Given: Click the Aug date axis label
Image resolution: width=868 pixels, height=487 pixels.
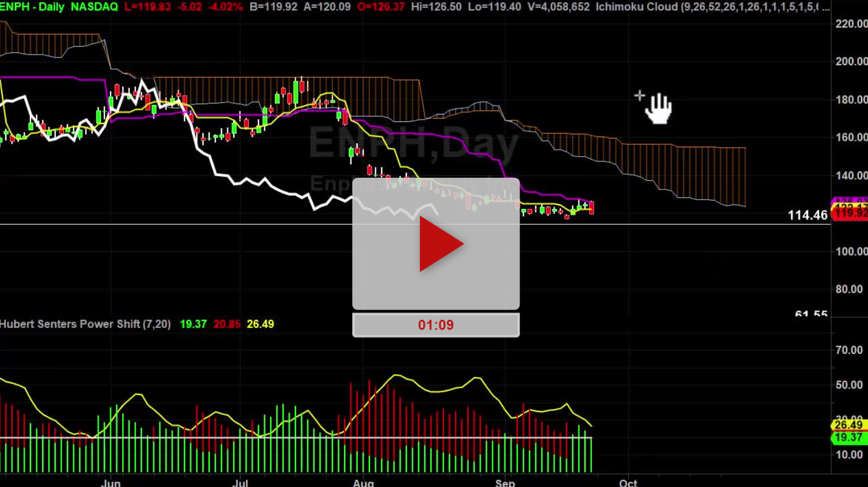Looking at the screenshot, I should [x=364, y=483].
